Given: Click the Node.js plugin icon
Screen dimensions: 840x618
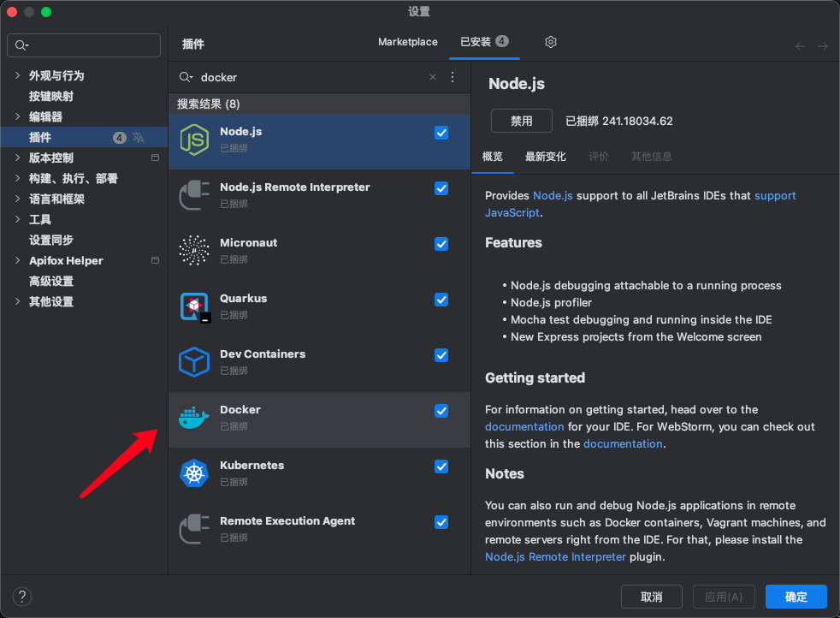Looking at the screenshot, I should pyautogui.click(x=194, y=140).
